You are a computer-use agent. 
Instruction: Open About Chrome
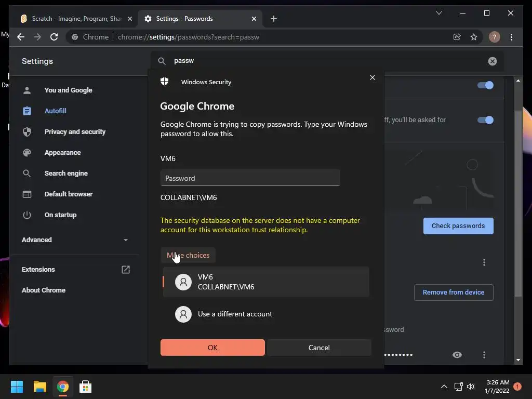(x=44, y=290)
